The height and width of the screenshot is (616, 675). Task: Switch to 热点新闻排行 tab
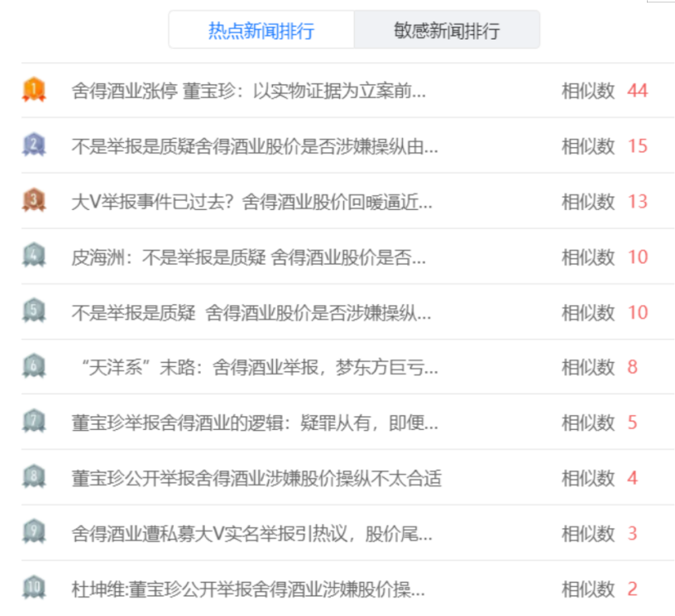261,30
